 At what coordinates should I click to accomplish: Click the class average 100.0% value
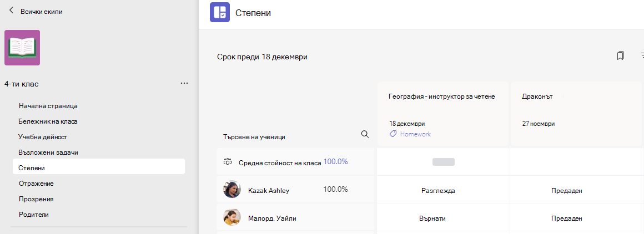pos(335,162)
